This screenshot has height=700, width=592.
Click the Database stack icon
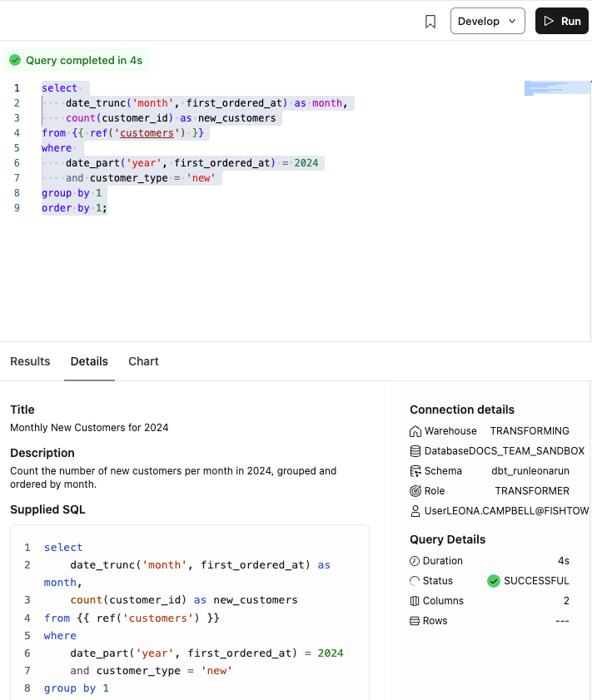[415, 451]
